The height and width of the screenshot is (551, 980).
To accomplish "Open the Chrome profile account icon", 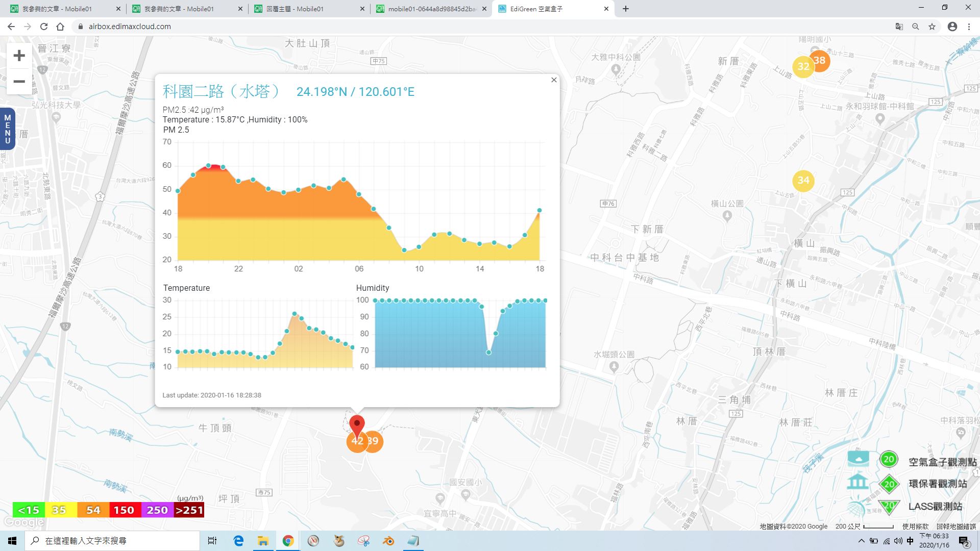I will 952,27.
